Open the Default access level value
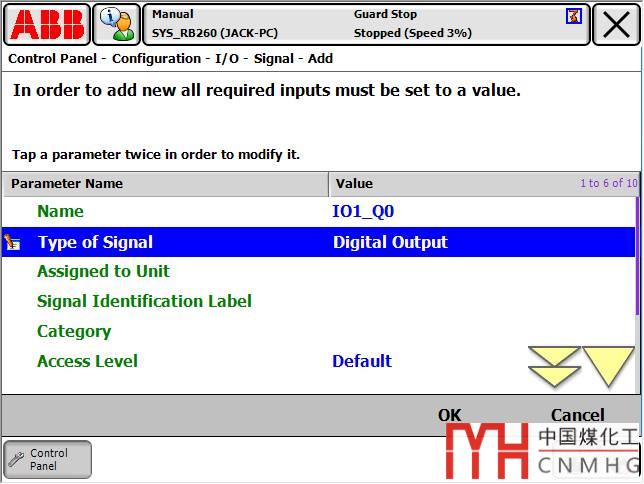This screenshot has height=484, width=644. point(362,361)
